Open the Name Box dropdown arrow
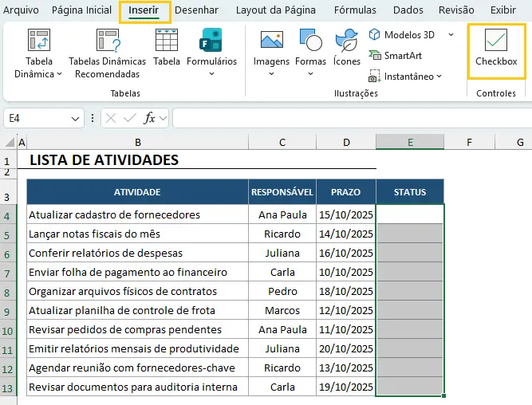Viewport: 532px width, 405px height. tap(76, 118)
